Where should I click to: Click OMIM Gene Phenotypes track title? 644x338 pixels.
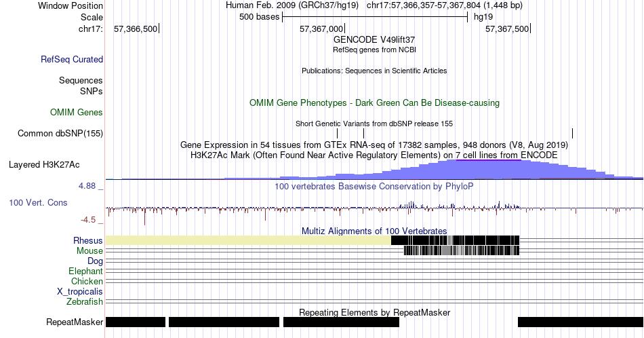[374, 102]
